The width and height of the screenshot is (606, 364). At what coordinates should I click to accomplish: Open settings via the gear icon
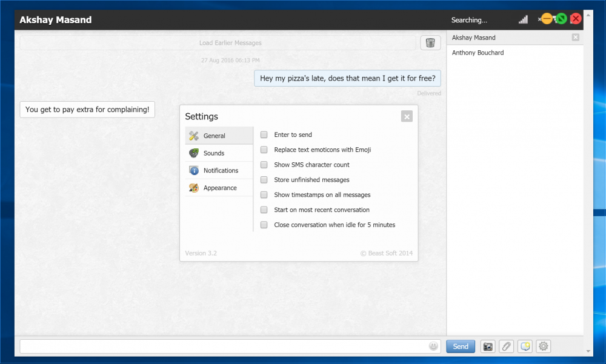544,346
